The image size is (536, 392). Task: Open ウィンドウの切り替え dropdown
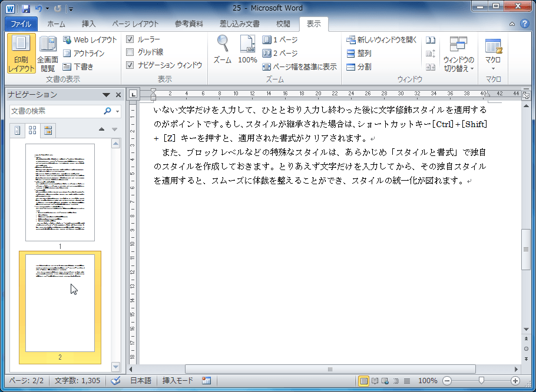pos(458,54)
